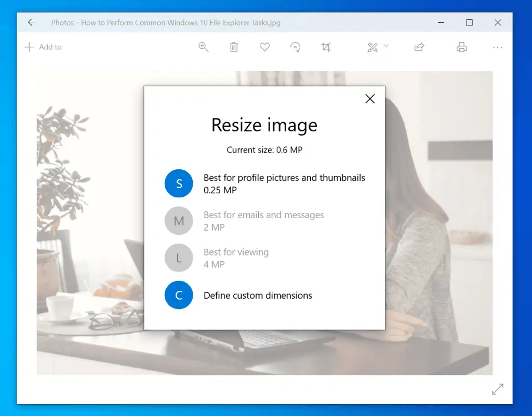This screenshot has height=416, width=532.
Task: Open the crop tool
Action: click(326, 47)
